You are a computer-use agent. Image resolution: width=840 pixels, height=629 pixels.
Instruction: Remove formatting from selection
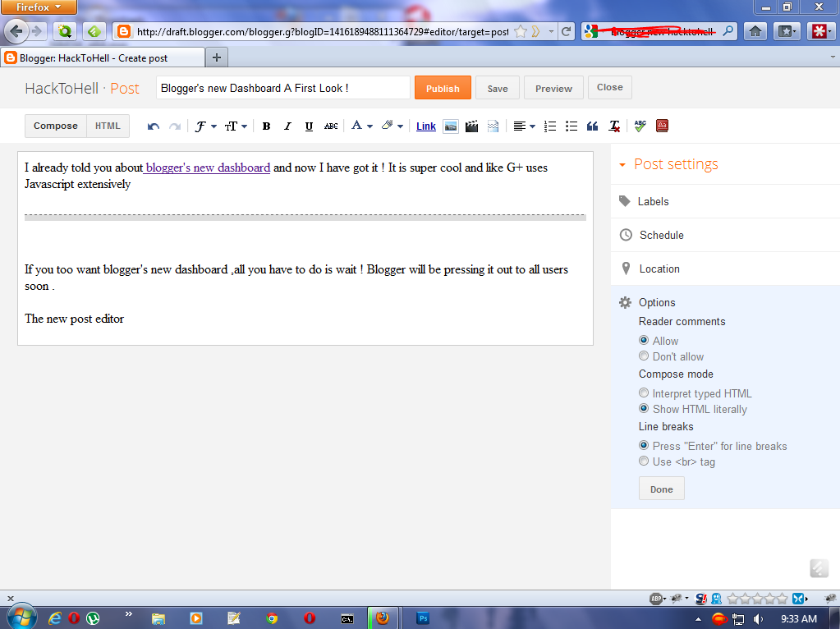coord(614,126)
